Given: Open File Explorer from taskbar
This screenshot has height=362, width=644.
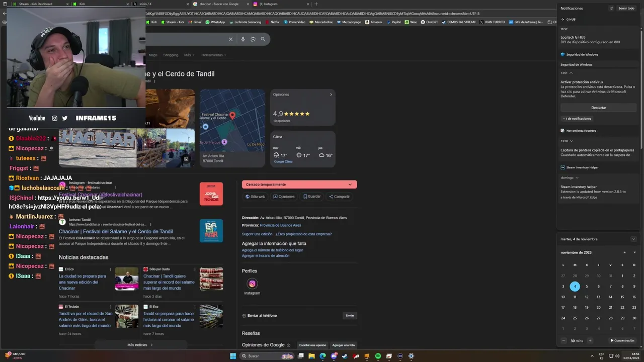Looking at the screenshot, I should click(x=311, y=356).
